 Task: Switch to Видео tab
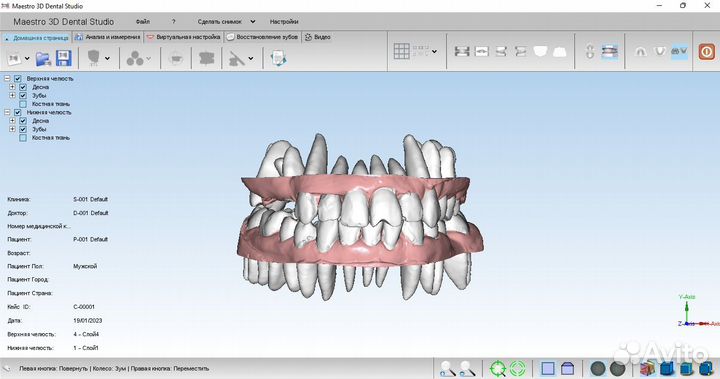318,37
